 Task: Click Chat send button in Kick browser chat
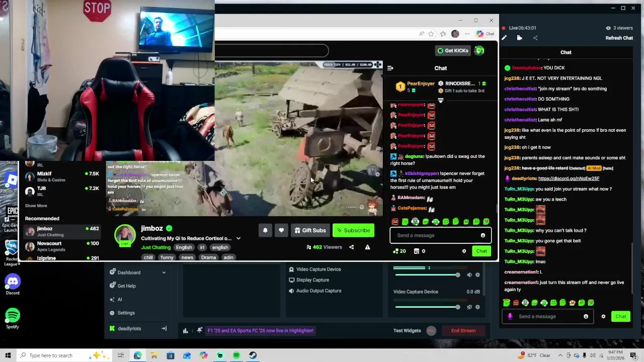tap(481, 251)
